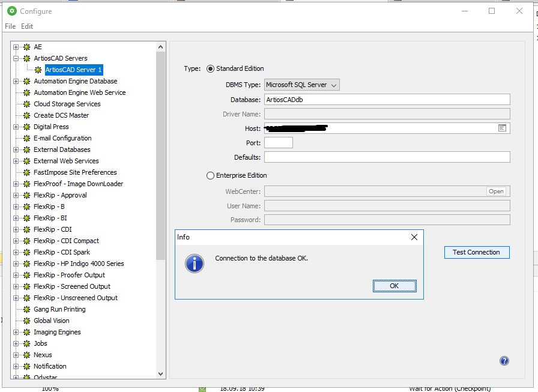Click the FlexRip - CDI Spark gear icon
The image size is (538, 392).
click(x=27, y=252)
